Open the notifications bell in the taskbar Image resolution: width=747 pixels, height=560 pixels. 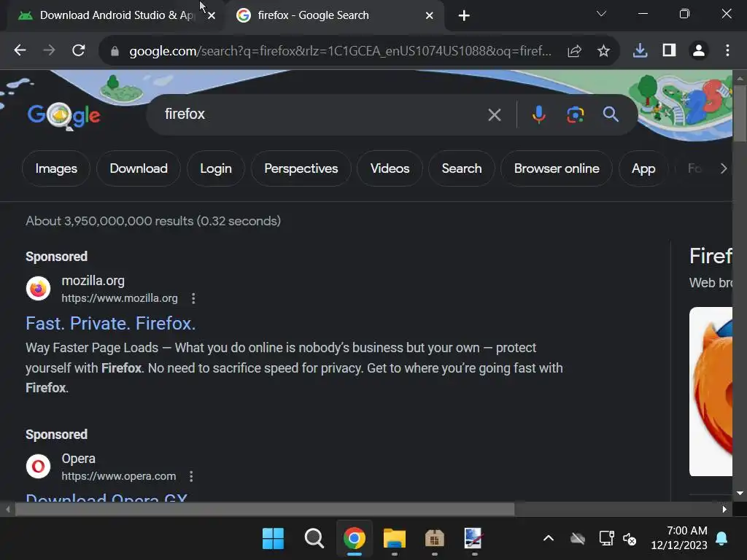pos(721,539)
